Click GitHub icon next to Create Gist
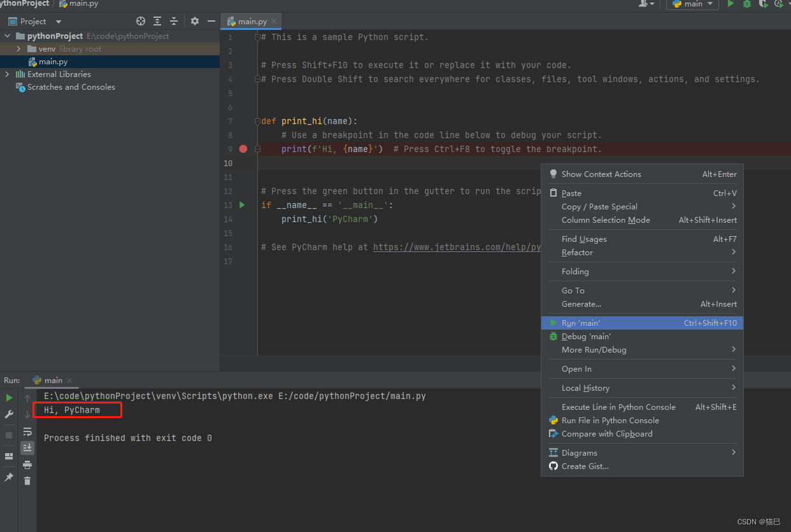Image resolution: width=791 pixels, height=532 pixels. [x=553, y=466]
